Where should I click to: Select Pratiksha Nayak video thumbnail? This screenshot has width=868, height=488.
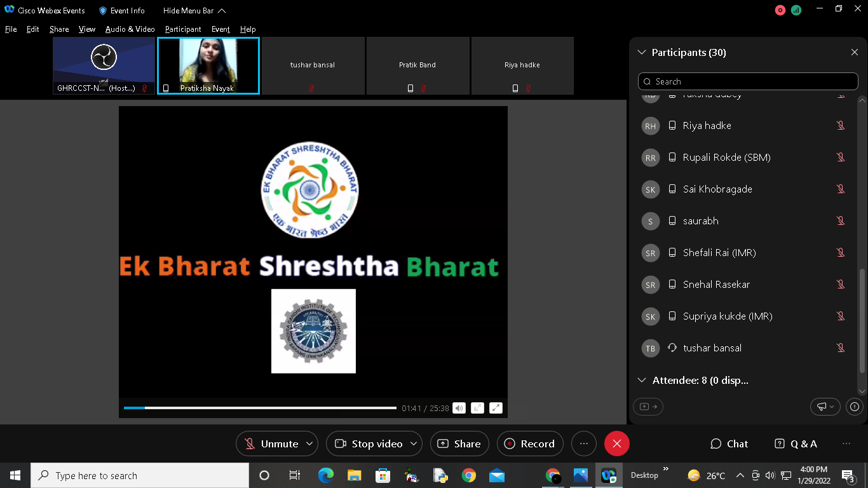[x=208, y=65]
